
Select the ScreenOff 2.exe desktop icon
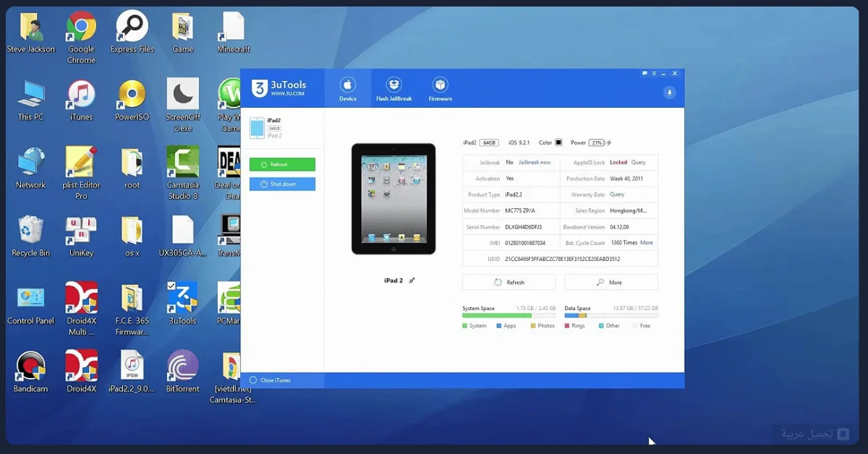183,106
